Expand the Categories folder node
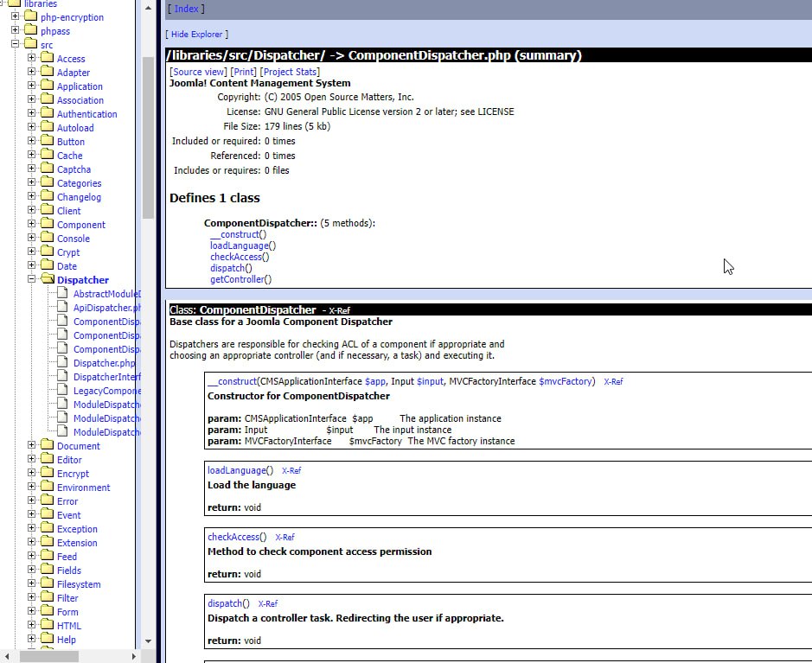This screenshot has height=663, width=812. click(32, 182)
